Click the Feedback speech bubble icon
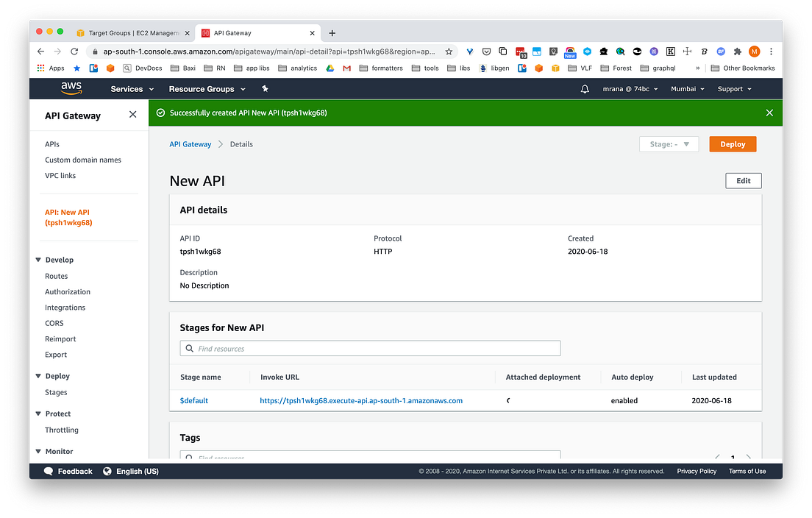The width and height of the screenshot is (812, 518). pos(48,471)
